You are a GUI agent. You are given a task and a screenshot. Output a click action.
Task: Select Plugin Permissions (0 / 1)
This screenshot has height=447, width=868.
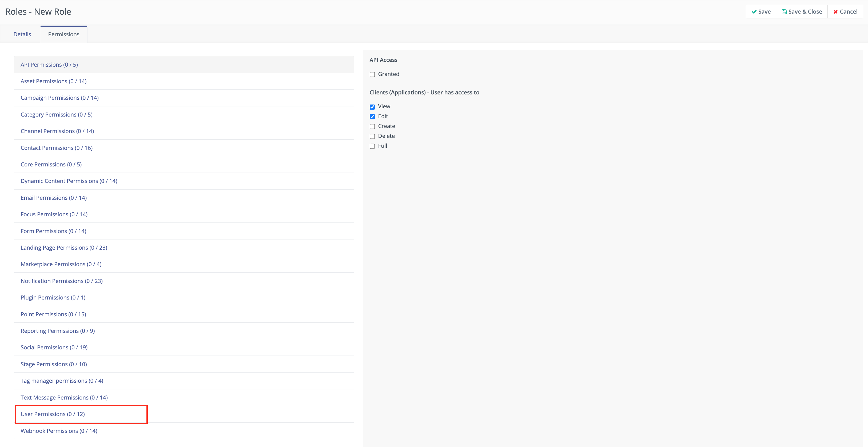coord(53,297)
